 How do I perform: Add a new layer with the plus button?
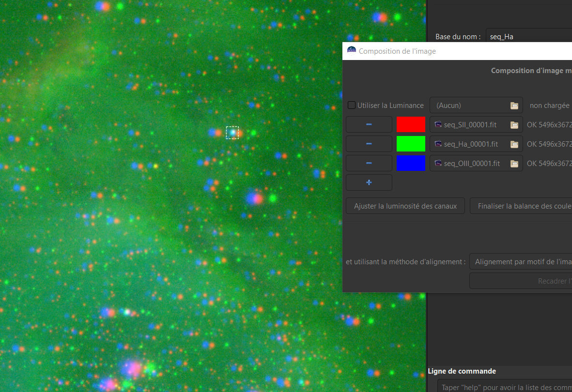point(369,182)
